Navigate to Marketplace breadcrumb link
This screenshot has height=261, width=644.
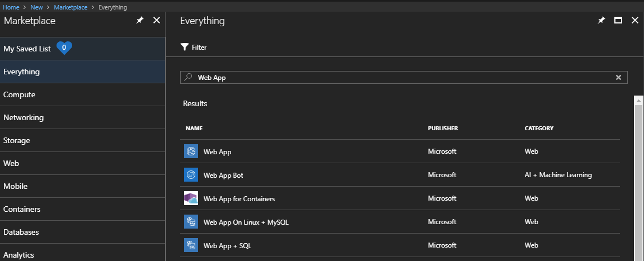click(70, 7)
